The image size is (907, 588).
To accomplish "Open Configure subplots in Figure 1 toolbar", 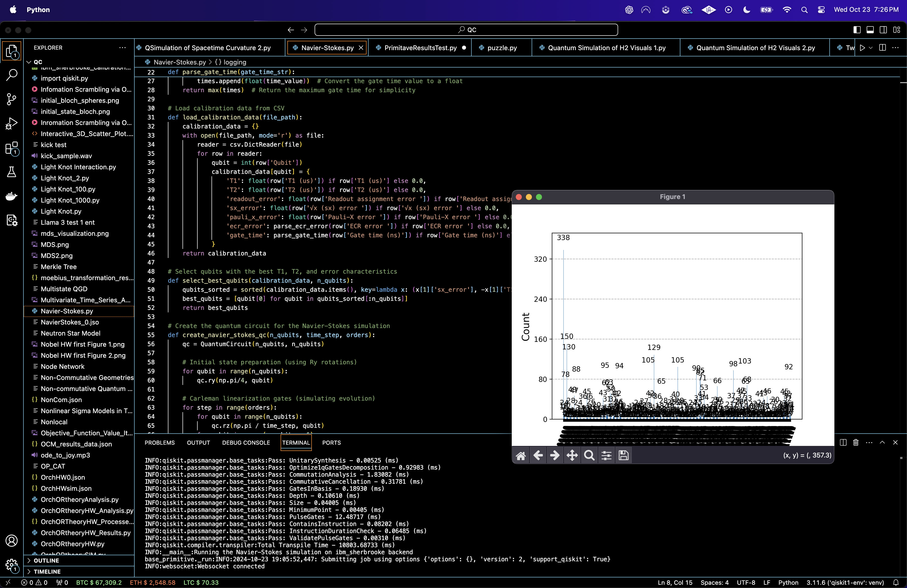I will (606, 455).
